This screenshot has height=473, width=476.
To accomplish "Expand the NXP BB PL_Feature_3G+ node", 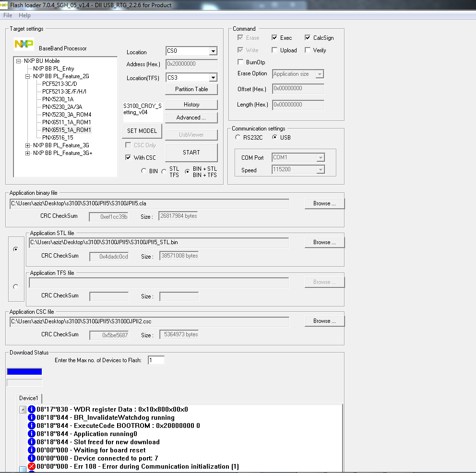I will (x=28, y=153).
